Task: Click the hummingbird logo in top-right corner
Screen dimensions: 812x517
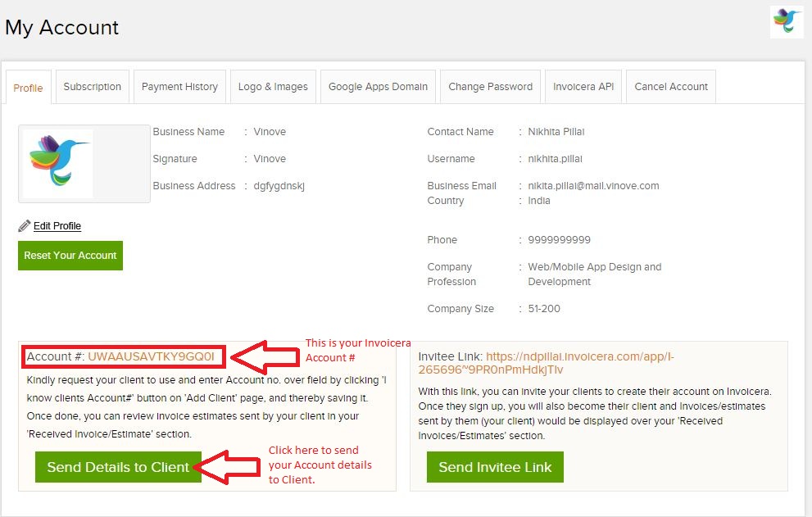Action: pos(786,22)
